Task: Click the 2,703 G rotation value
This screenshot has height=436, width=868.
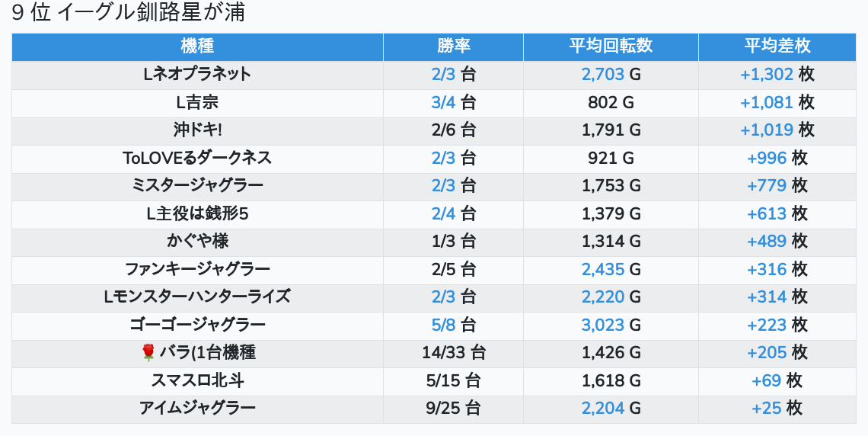Action: coord(611,75)
